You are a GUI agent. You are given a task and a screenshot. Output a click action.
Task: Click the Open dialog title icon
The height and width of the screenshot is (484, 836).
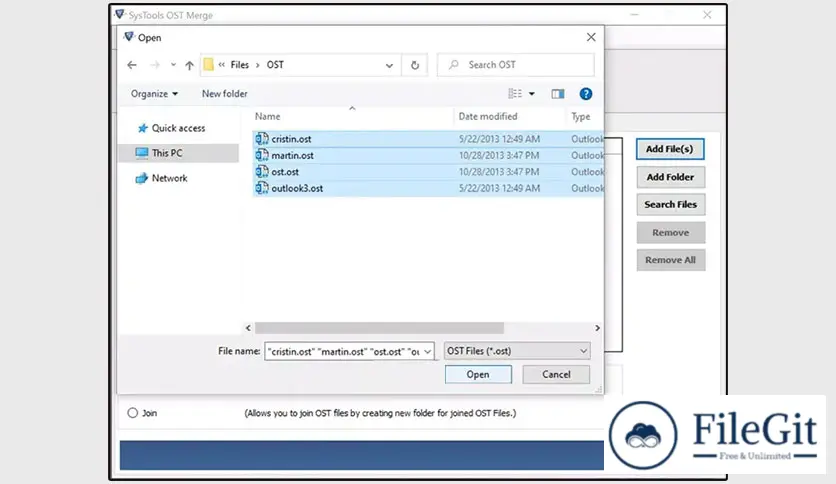pos(128,37)
